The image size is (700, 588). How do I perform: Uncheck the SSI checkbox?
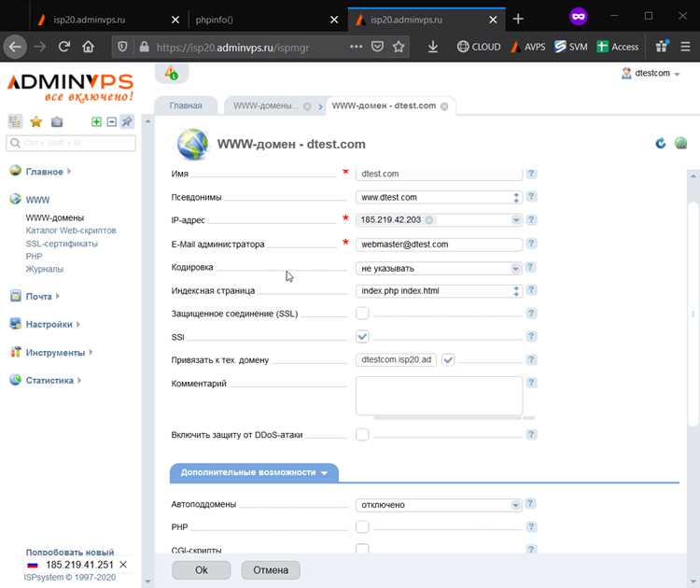point(362,337)
